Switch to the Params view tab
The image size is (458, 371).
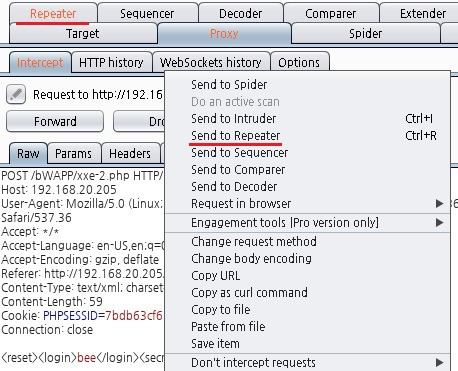(x=73, y=154)
